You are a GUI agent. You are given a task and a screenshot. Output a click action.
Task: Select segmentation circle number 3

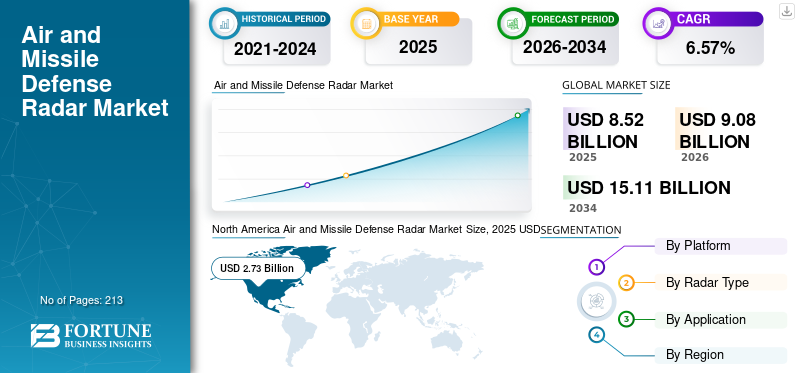627,319
